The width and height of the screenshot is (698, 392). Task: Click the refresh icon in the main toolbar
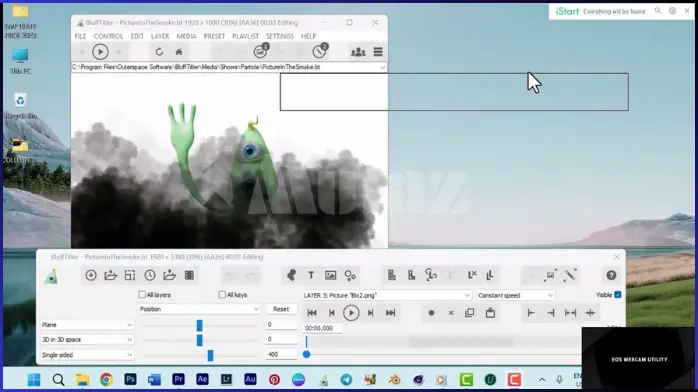tap(159, 52)
